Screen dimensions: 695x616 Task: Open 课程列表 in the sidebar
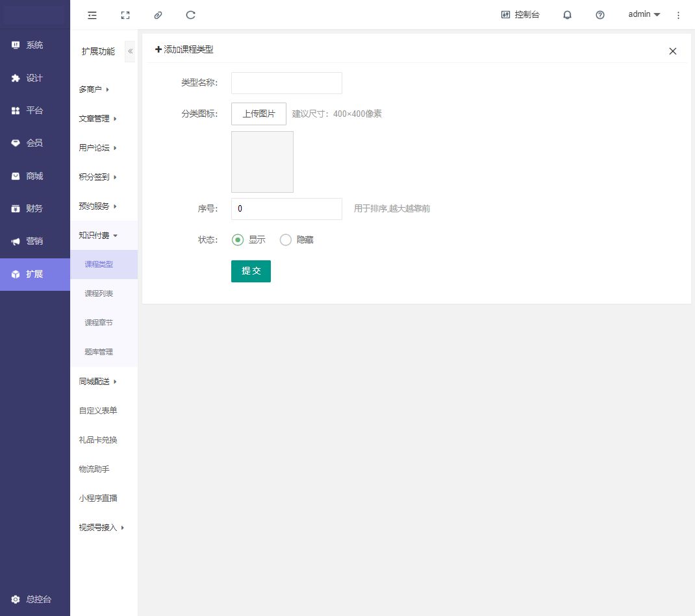99,294
